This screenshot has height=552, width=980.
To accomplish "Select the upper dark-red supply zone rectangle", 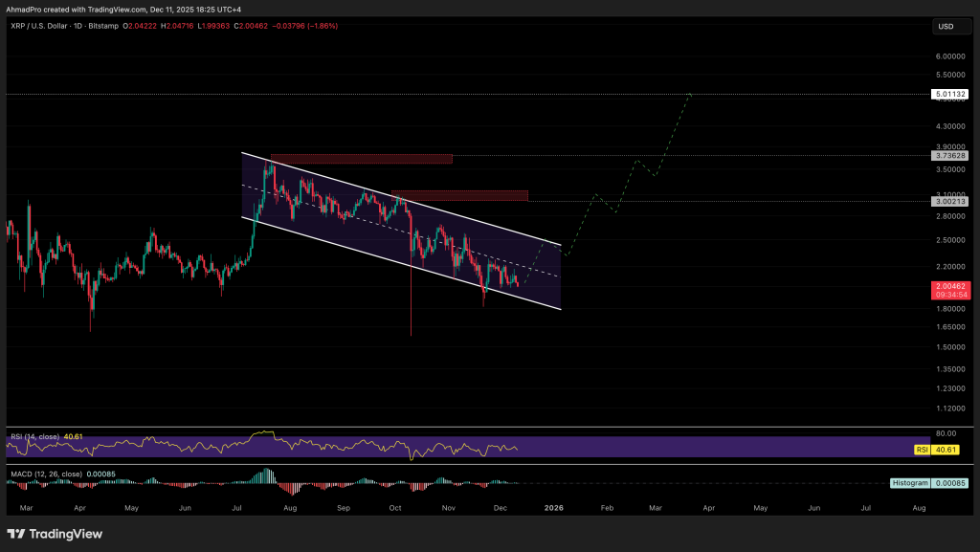I will coord(361,159).
